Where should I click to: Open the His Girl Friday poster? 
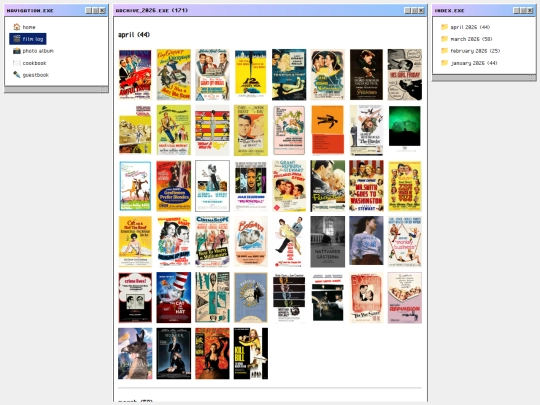point(405,74)
